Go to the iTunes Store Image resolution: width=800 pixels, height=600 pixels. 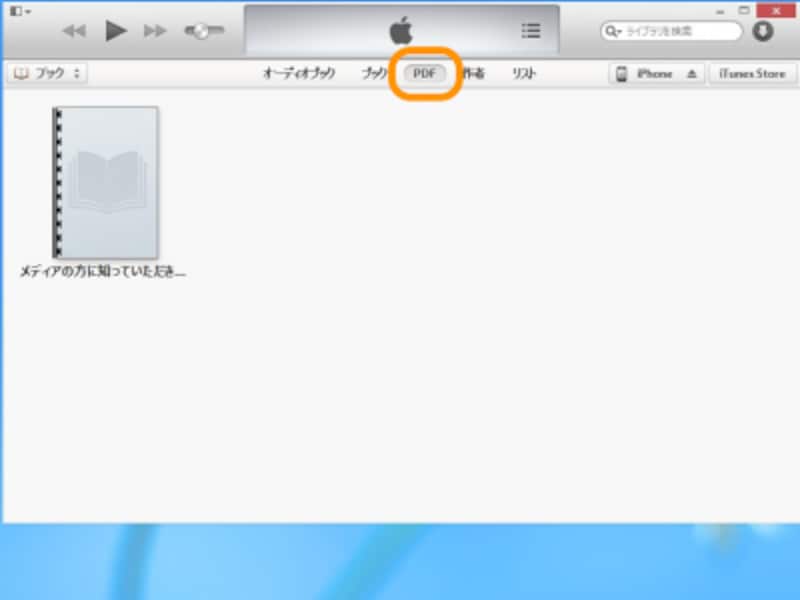(x=752, y=74)
